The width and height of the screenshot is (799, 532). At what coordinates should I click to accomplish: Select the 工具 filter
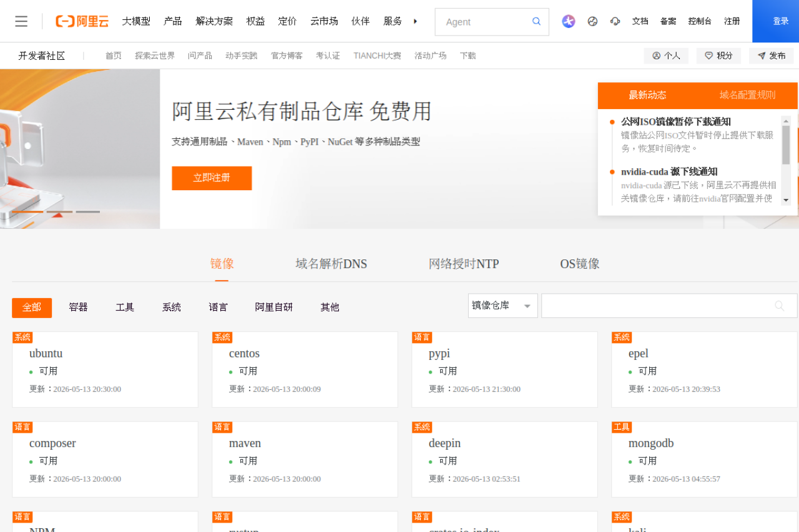(x=125, y=307)
